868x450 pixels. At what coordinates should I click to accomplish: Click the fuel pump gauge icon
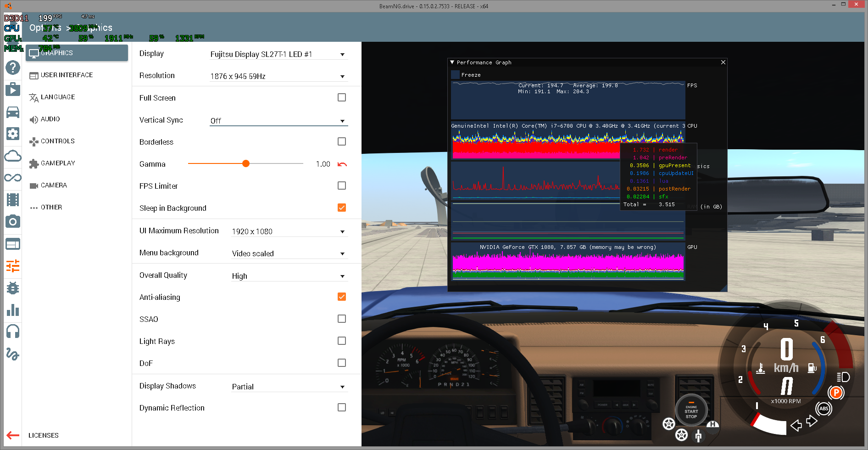pyautogui.click(x=812, y=368)
